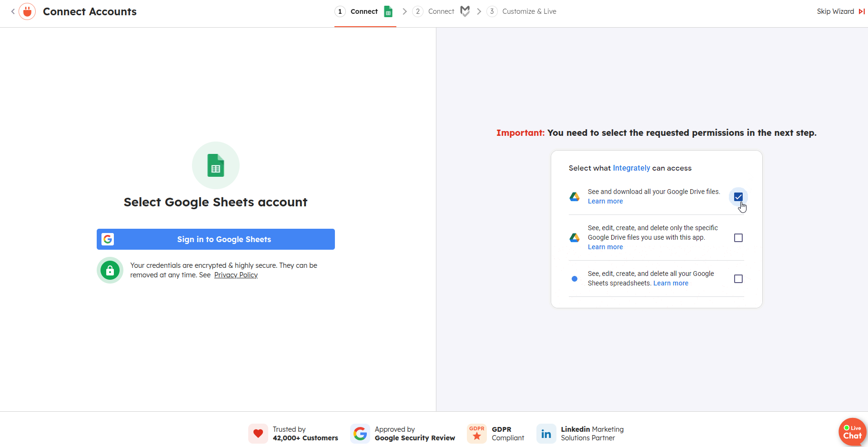Click the green lock security icon
This screenshot has height=447, width=868.
click(x=110, y=270)
